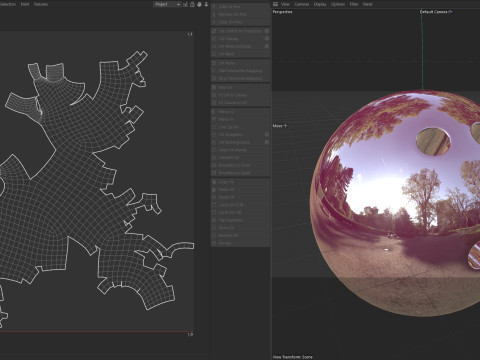Run Fit Canvas to UV
The width and height of the screenshot is (480, 360).
click(240, 103)
